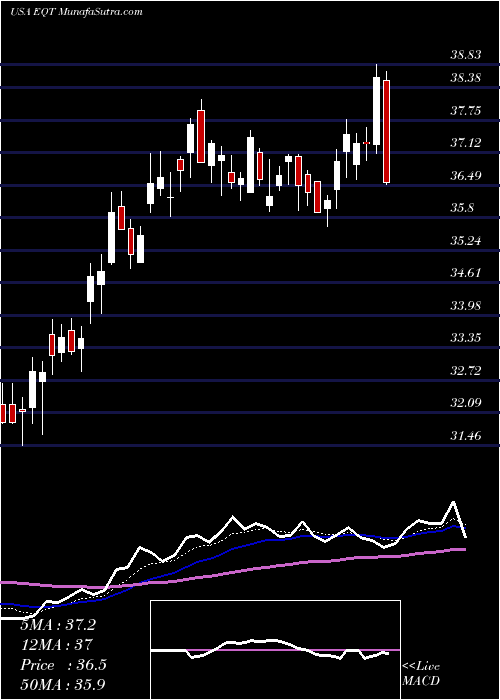The width and height of the screenshot is (500, 700).
Task: Click the '5MA : 37.2' legend text
Action: point(58,625)
